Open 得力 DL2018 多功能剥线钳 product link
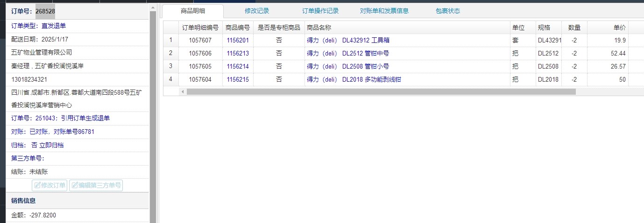Screen dimensions: 644x223 pyautogui.click(x=354, y=80)
